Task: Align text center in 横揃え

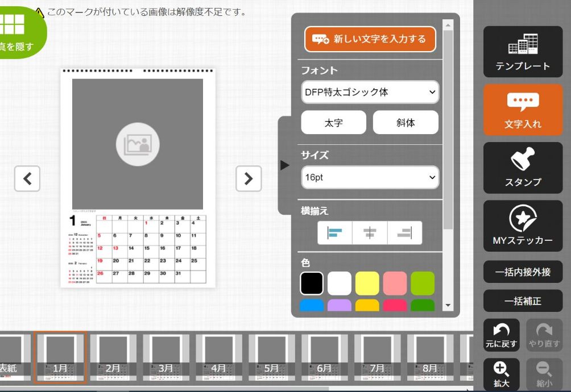Action: pos(370,233)
